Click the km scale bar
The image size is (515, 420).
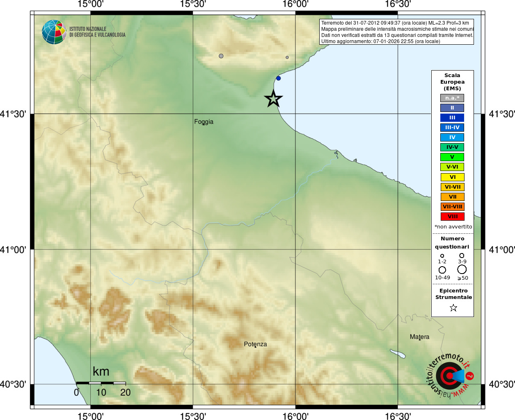101,383
